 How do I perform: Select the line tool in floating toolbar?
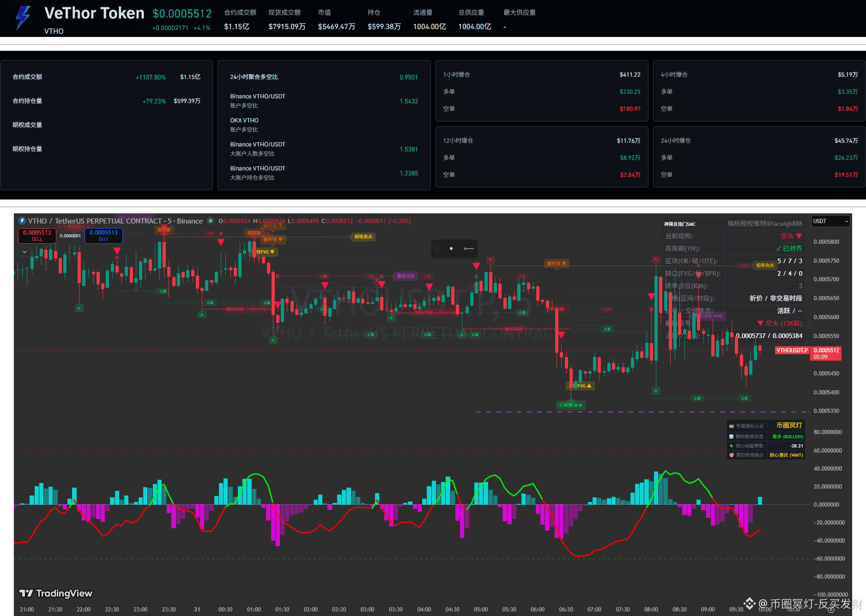tap(469, 248)
